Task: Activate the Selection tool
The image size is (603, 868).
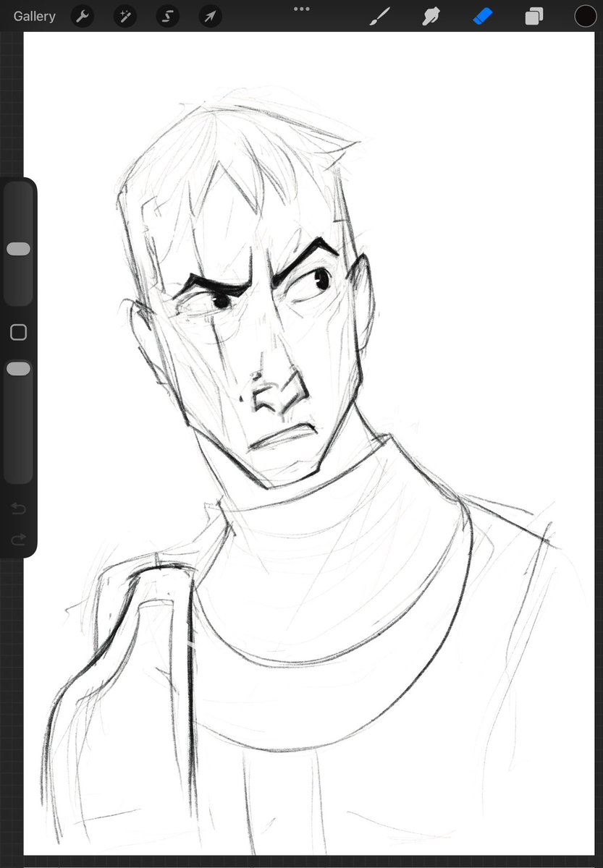Action: [x=167, y=16]
